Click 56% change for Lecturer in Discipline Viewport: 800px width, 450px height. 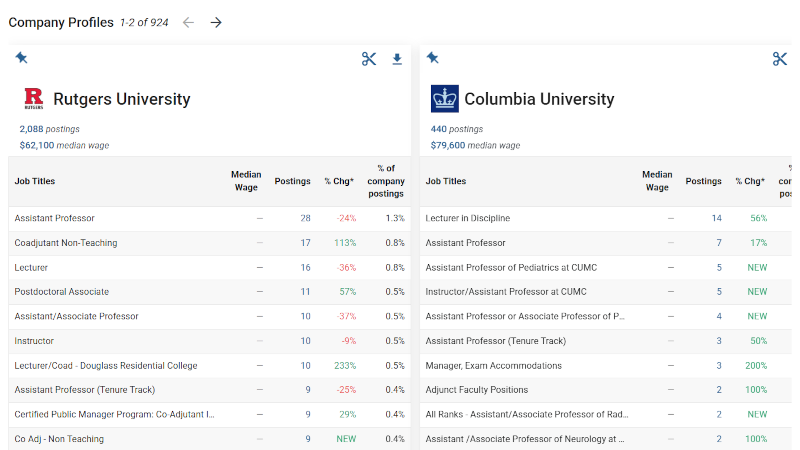pos(759,218)
